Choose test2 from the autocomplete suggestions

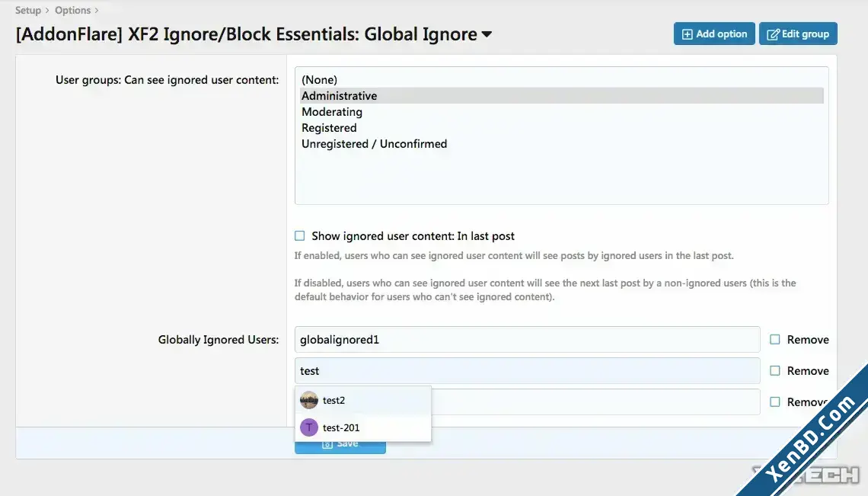click(x=363, y=400)
